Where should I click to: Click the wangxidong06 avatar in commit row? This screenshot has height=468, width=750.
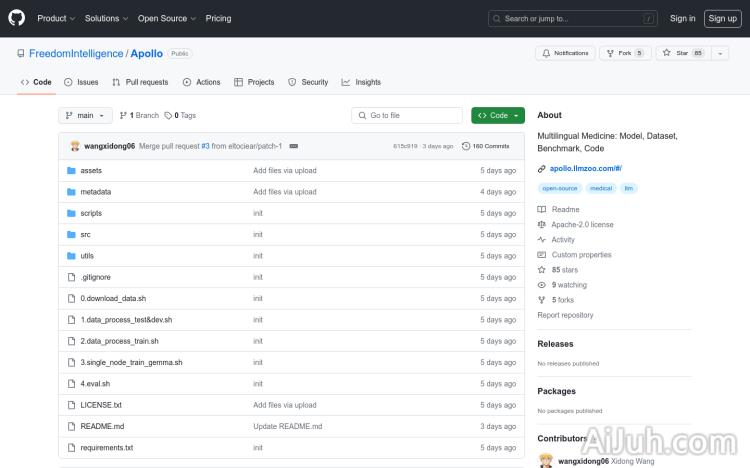click(x=75, y=146)
